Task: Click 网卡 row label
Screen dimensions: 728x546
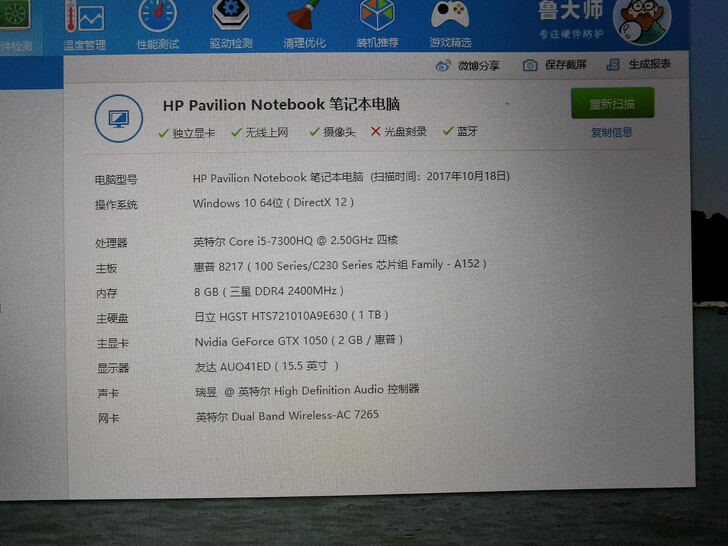Action: 109,418
